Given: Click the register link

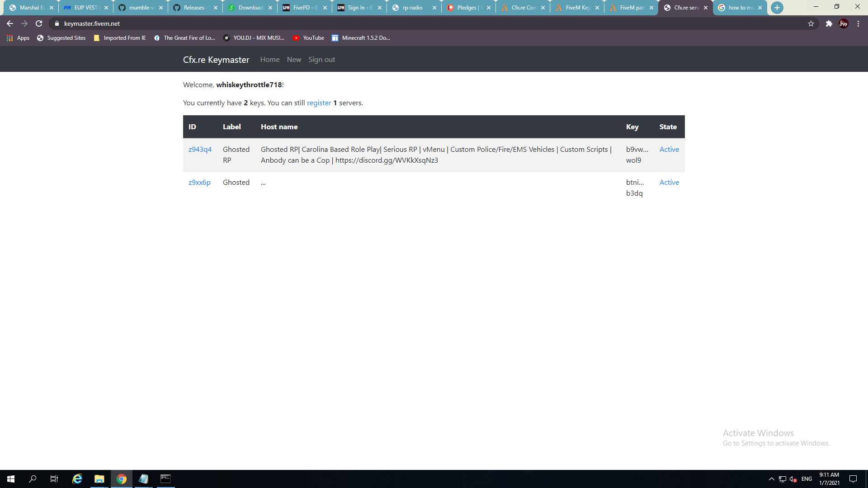Looking at the screenshot, I should [319, 103].
